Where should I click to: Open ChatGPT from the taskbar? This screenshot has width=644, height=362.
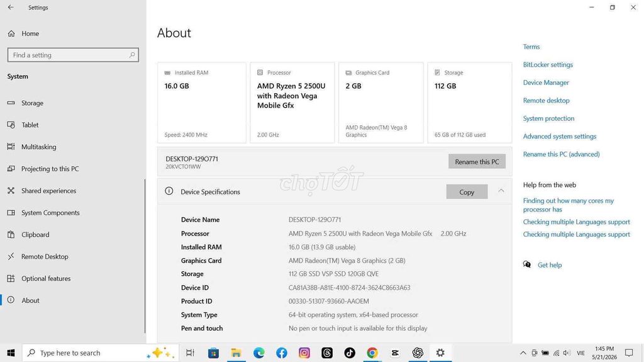tap(418, 353)
